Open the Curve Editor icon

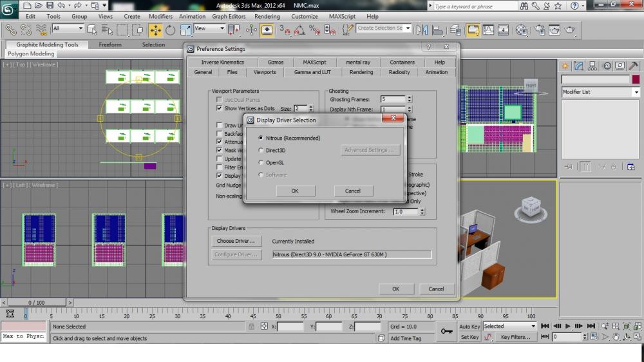488,30
